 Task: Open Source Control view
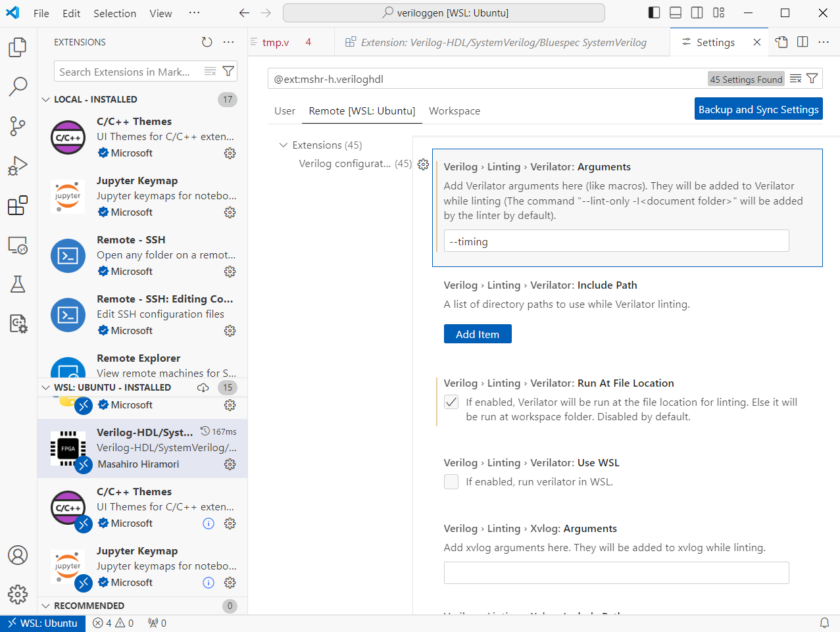pyautogui.click(x=18, y=126)
